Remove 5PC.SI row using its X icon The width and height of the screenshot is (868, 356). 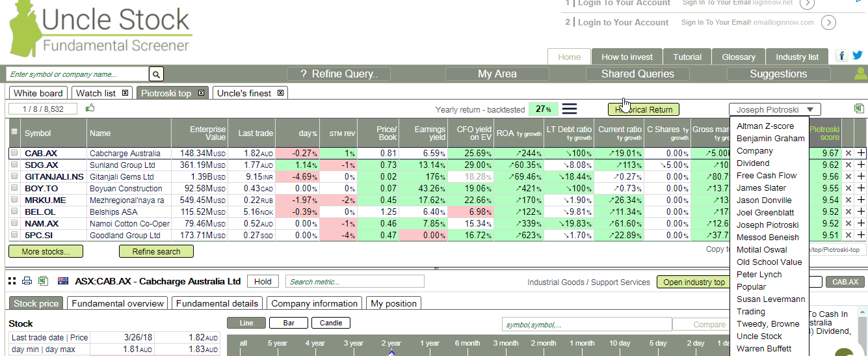[x=848, y=235]
